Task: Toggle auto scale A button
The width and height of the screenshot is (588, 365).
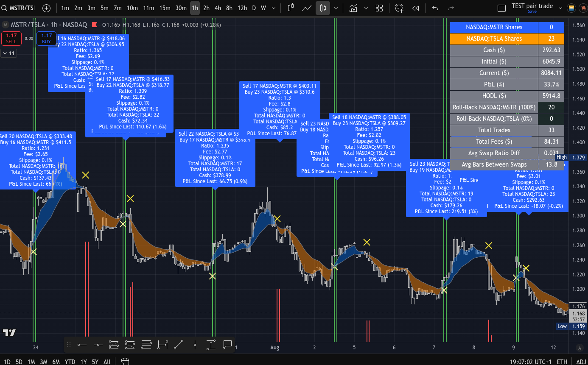Action: pyautogui.click(x=580, y=348)
